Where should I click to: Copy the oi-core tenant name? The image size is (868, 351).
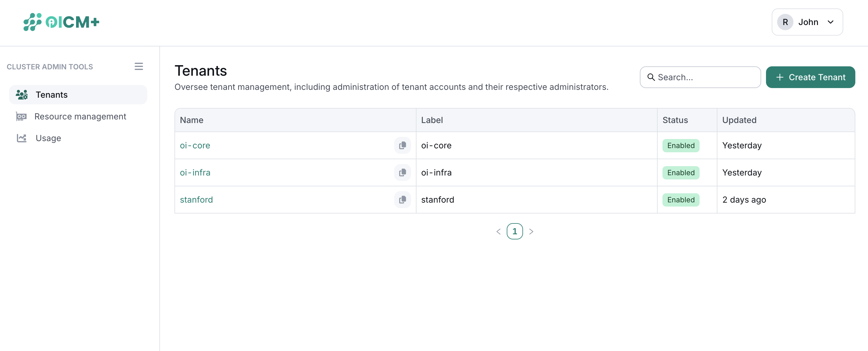[402, 145]
